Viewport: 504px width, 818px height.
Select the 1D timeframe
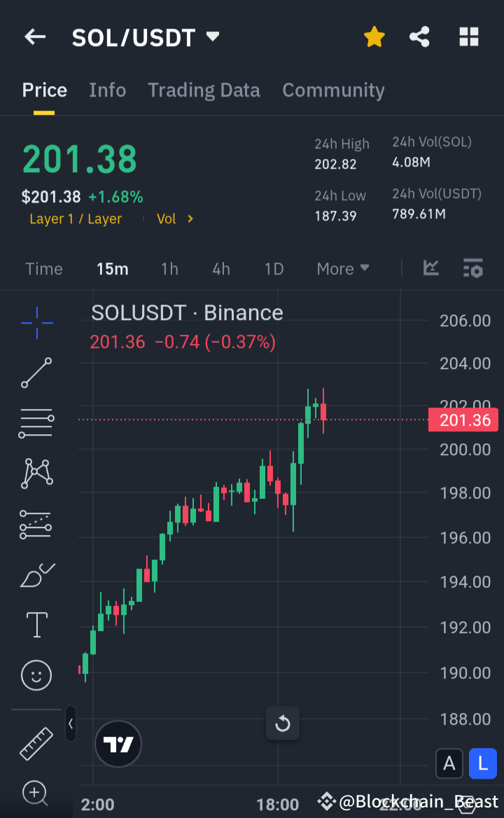click(274, 268)
